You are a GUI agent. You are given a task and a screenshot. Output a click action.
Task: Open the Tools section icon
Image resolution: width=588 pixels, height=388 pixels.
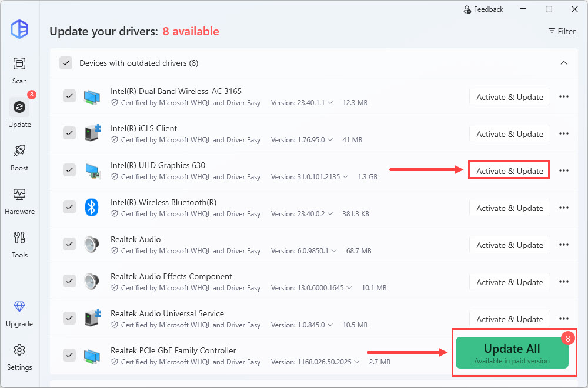click(x=19, y=238)
